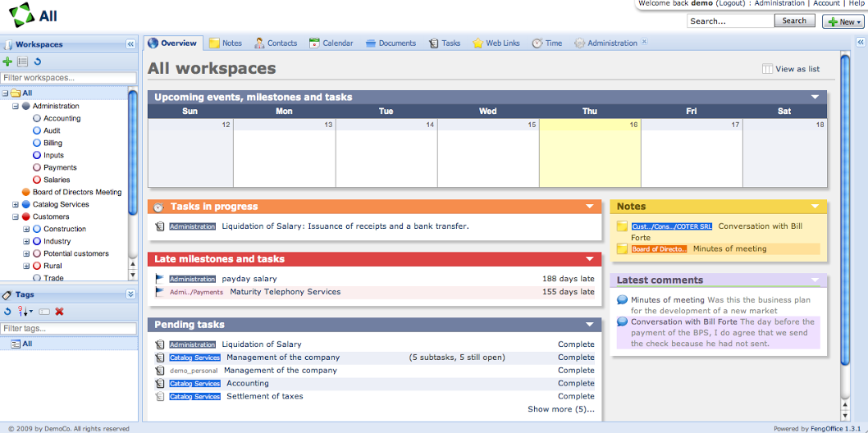Open the tags sort order dropdown

(25, 312)
